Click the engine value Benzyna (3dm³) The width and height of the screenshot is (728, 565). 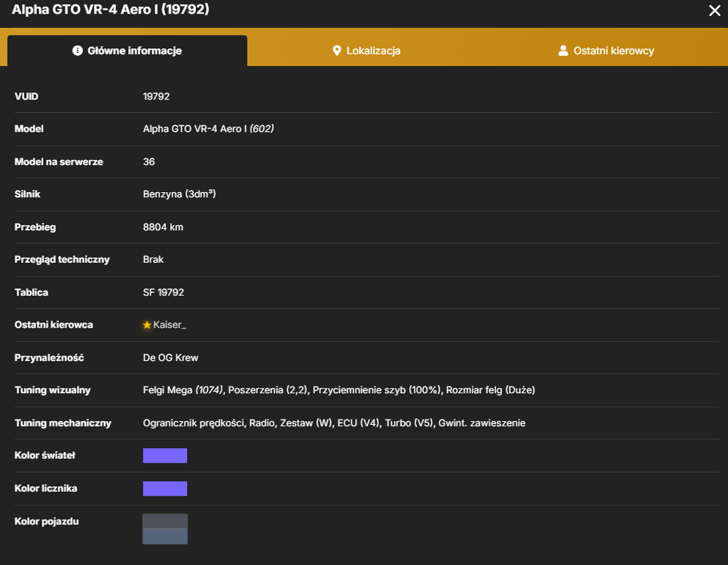179,194
